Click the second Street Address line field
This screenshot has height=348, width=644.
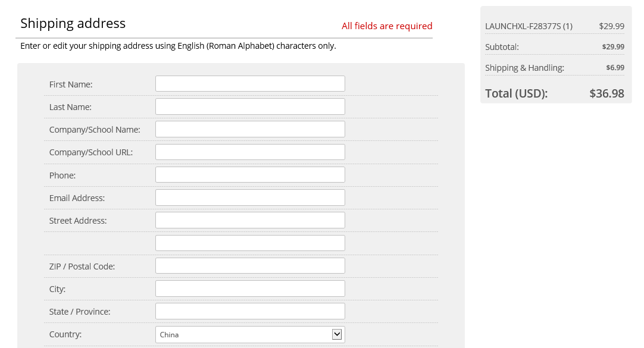coord(250,243)
